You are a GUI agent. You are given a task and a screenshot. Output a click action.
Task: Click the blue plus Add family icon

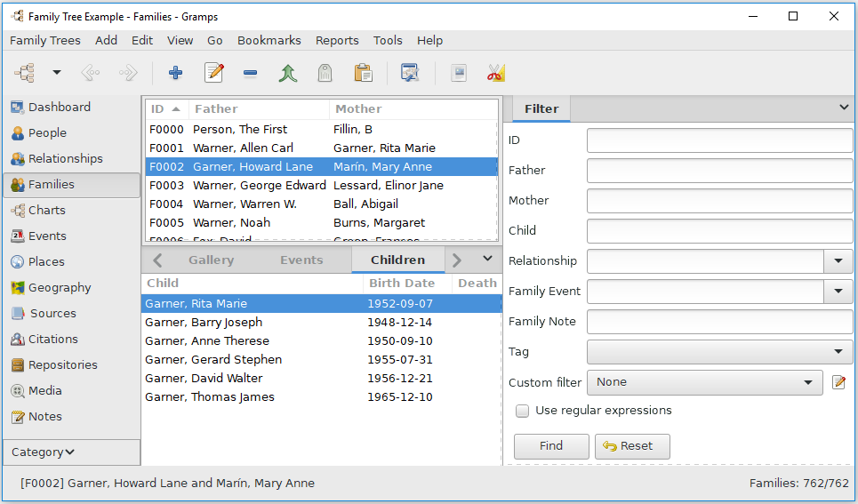pos(176,73)
